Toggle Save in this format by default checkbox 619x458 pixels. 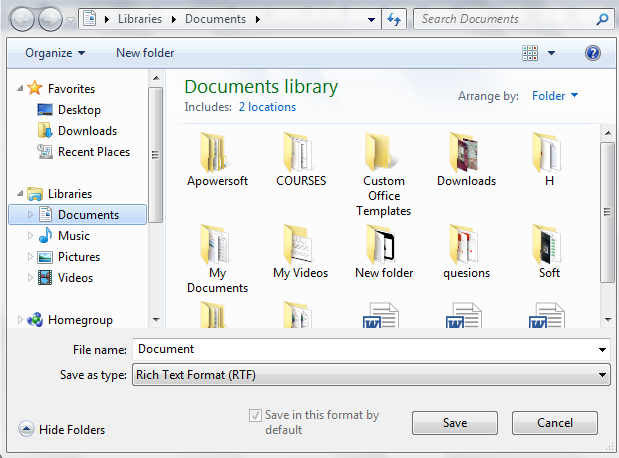[x=255, y=415]
